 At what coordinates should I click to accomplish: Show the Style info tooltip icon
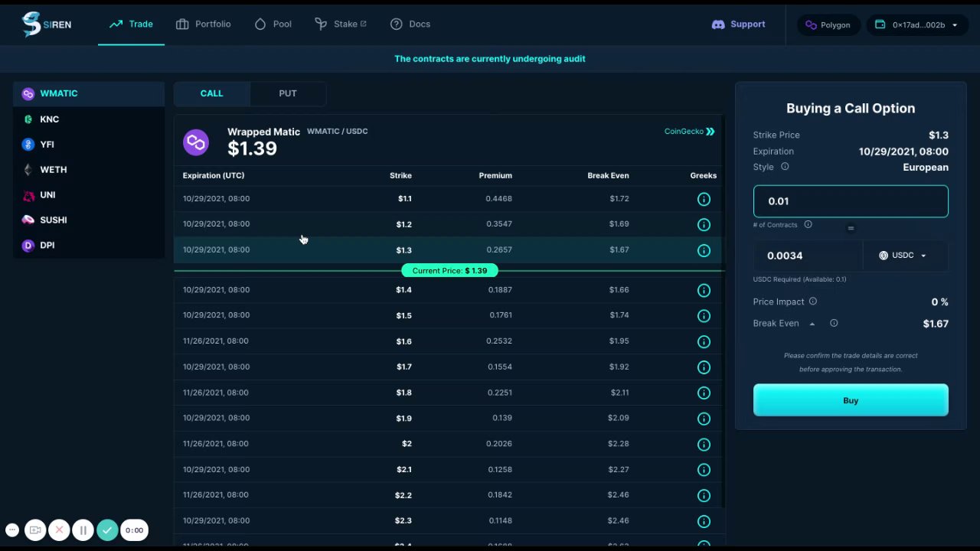[x=785, y=167]
